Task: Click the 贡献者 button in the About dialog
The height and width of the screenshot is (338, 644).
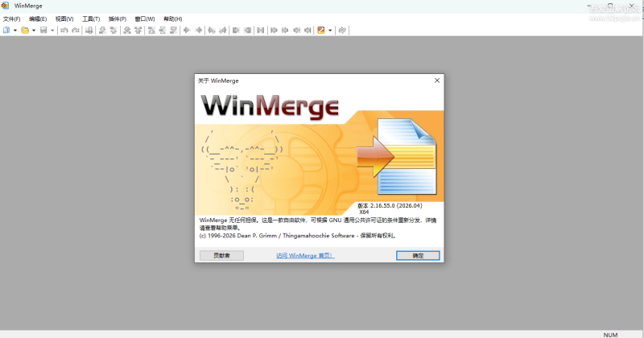Action: (x=222, y=255)
